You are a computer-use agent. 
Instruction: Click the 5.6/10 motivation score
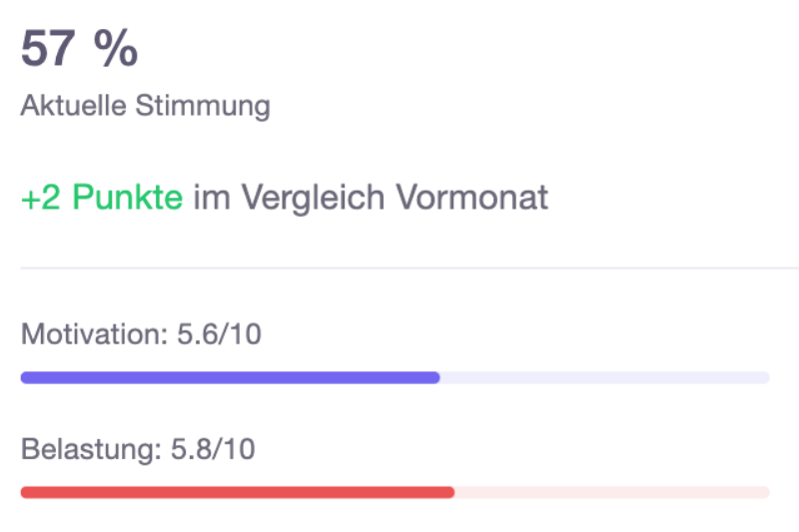(x=219, y=334)
